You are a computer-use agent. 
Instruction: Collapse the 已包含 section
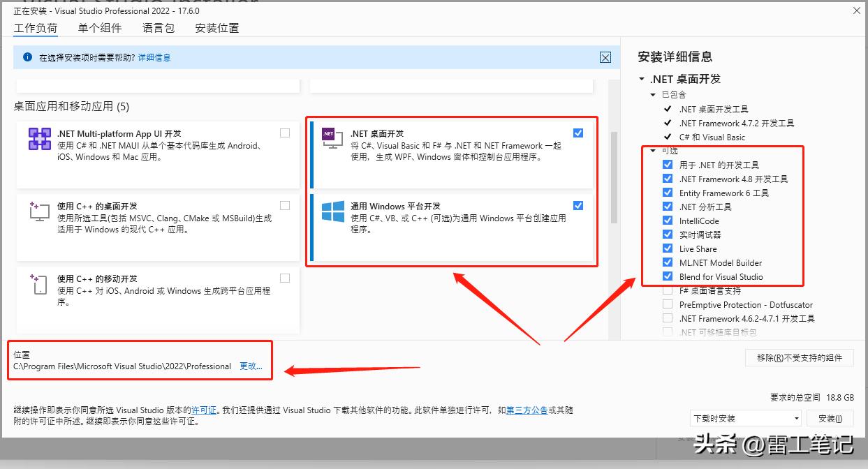pyautogui.click(x=652, y=94)
